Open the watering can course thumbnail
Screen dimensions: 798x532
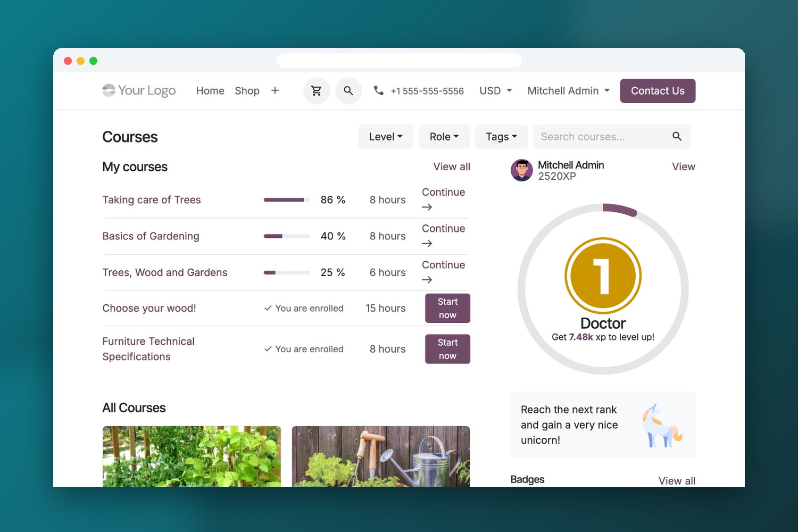point(381,456)
